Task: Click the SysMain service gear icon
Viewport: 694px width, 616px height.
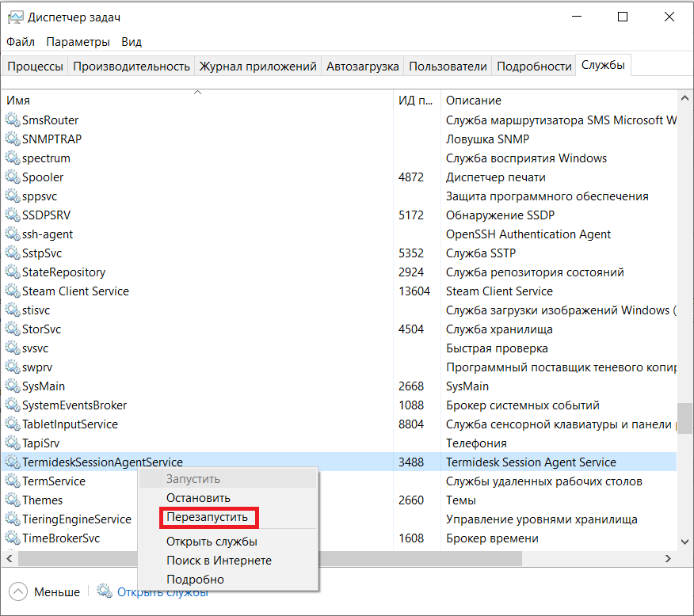Action: coord(12,386)
